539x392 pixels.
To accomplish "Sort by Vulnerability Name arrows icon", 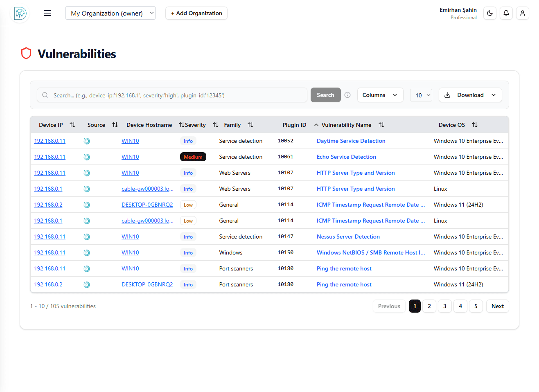I will point(381,125).
